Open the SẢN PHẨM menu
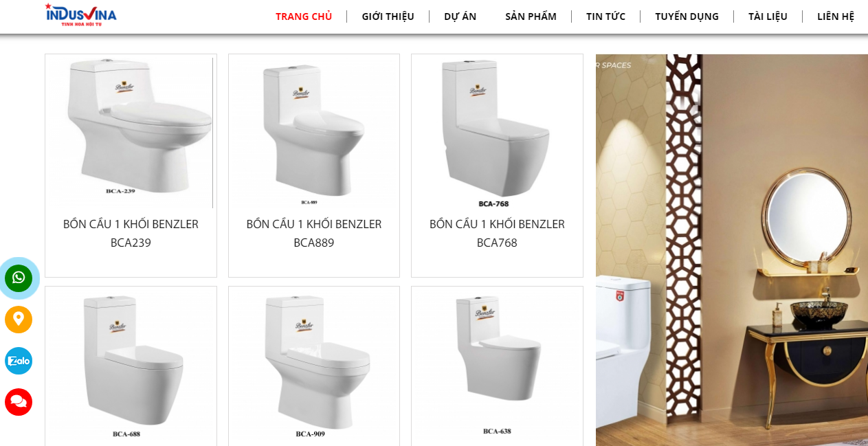Screen dimensions: 868x446 pyautogui.click(x=531, y=16)
